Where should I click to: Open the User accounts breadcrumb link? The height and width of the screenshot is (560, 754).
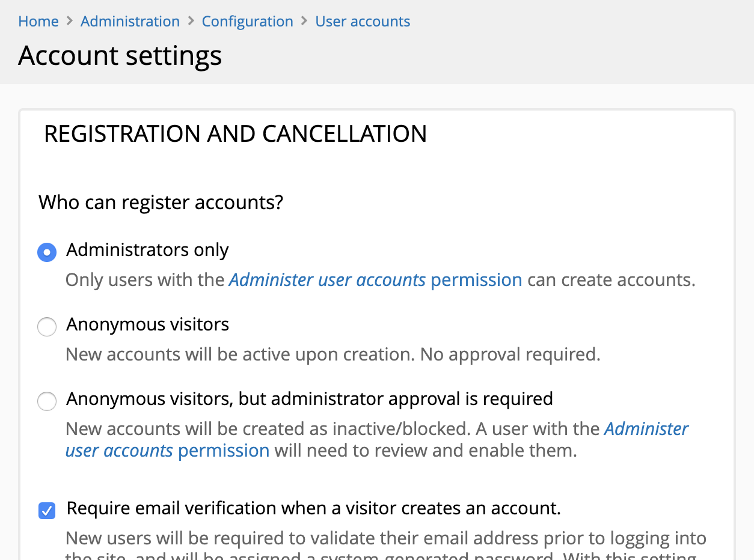(362, 21)
